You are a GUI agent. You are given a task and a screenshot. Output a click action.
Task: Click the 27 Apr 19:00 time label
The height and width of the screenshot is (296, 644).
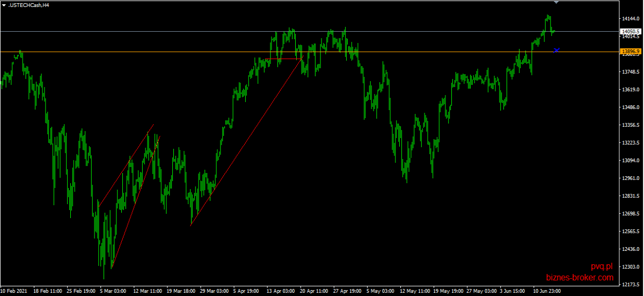point(347,291)
